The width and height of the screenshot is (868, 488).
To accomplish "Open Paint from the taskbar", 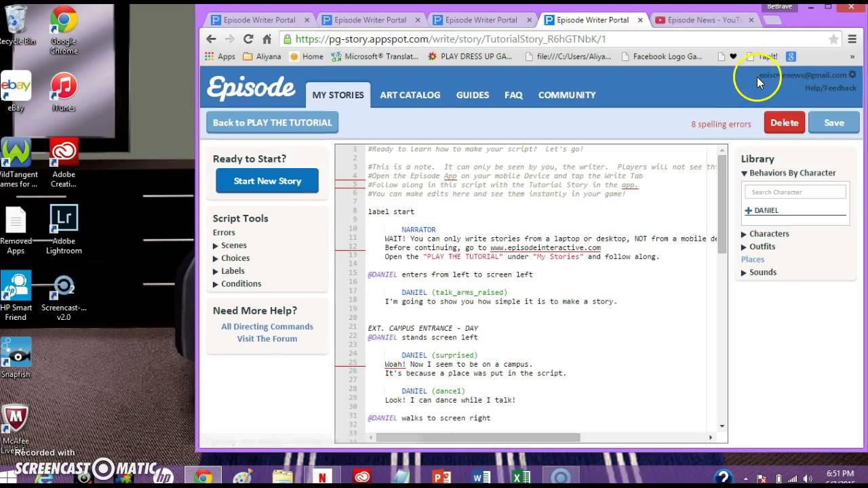I will [x=243, y=476].
